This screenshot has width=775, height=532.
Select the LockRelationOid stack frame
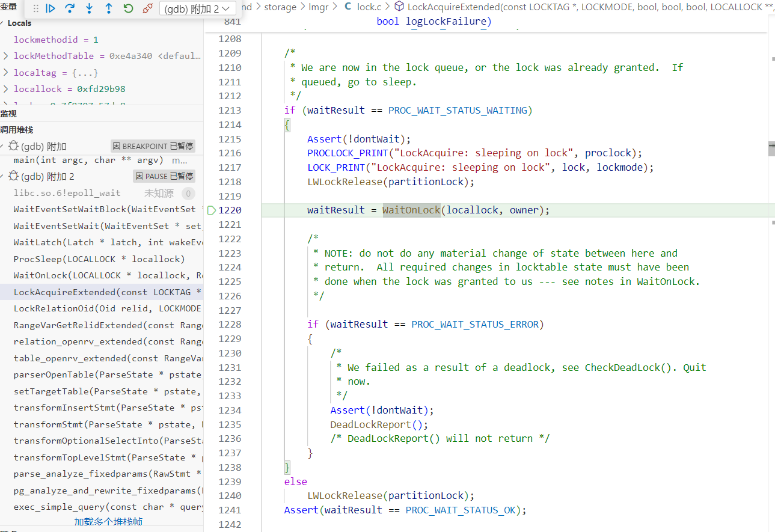click(107, 308)
